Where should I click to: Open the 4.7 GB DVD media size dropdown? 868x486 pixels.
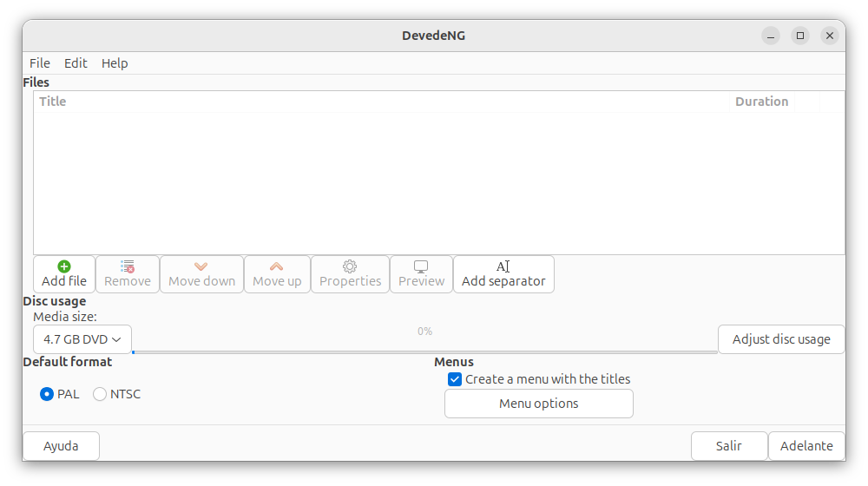[x=82, y=339]
